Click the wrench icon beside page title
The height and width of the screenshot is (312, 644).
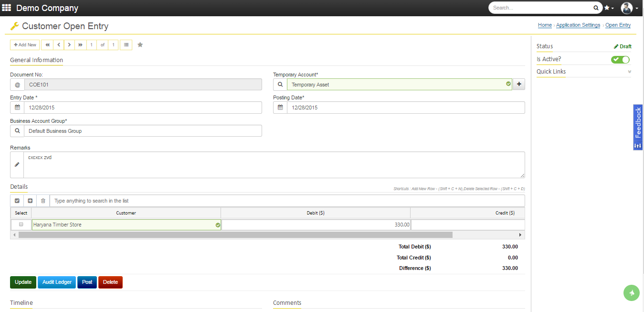[x=14, y=26]
